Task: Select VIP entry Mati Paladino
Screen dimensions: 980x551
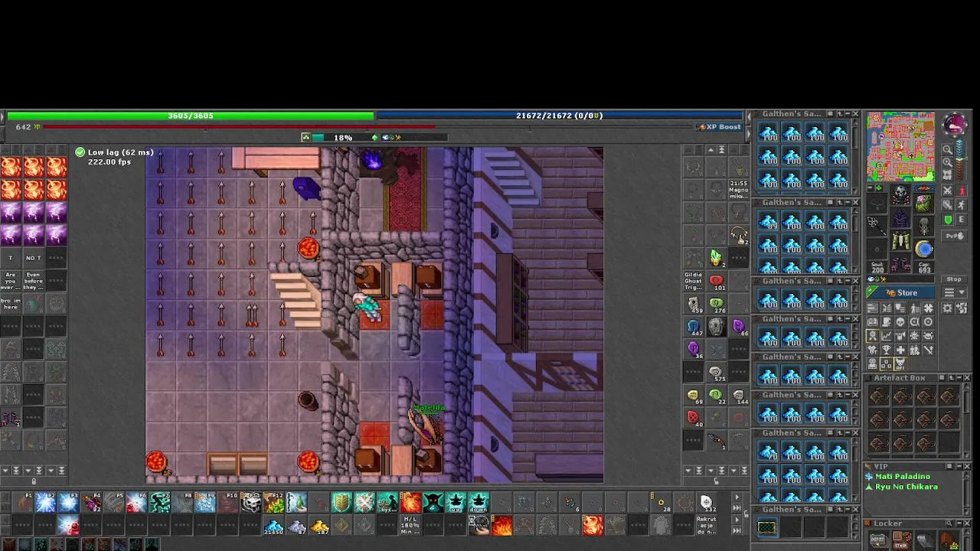Action: [x=903, y=477]
